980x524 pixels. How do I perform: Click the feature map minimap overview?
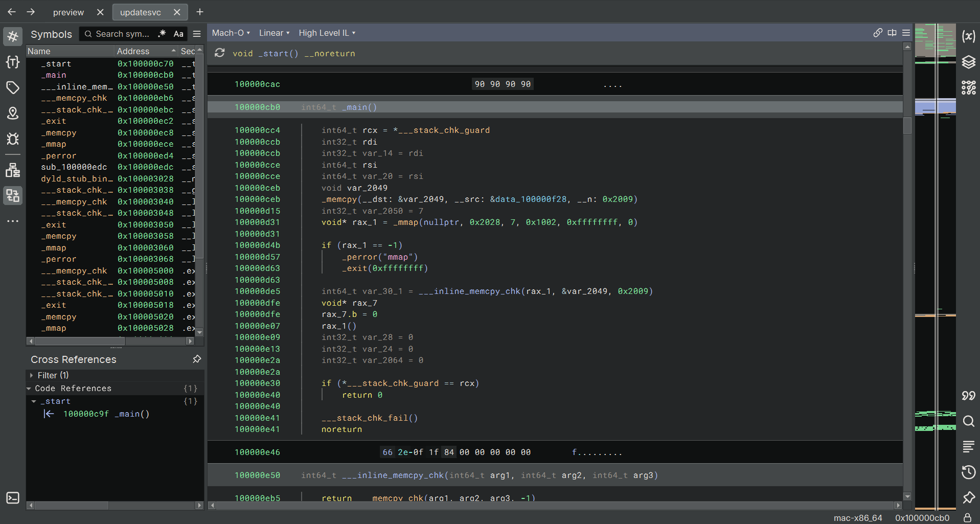pyautogui.click(x=935, y=266)
